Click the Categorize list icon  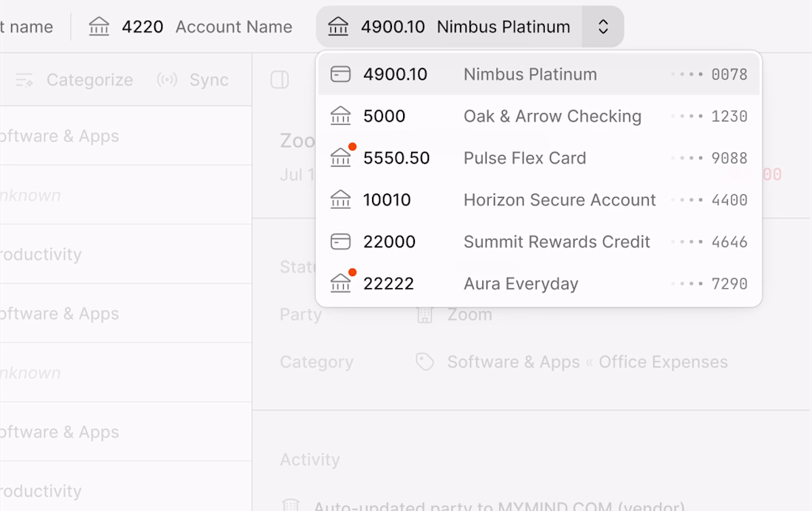point(24,80)
